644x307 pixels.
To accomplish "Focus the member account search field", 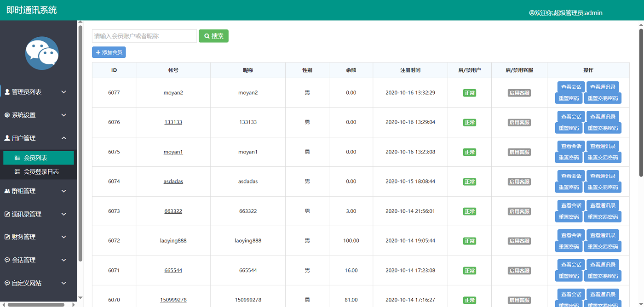I will click(x=144, y=36).
